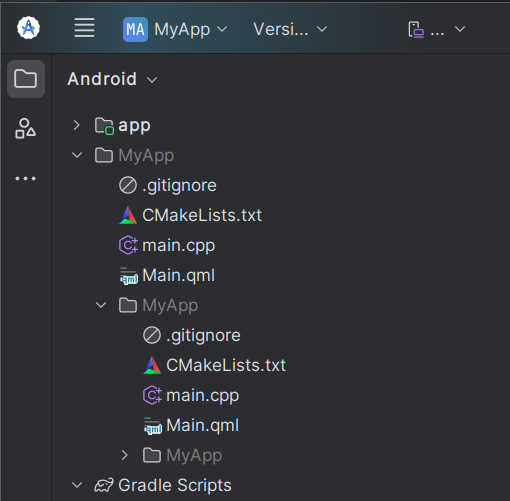
Task: Click the Gradle elephant icon
Action: coord(104,485)
